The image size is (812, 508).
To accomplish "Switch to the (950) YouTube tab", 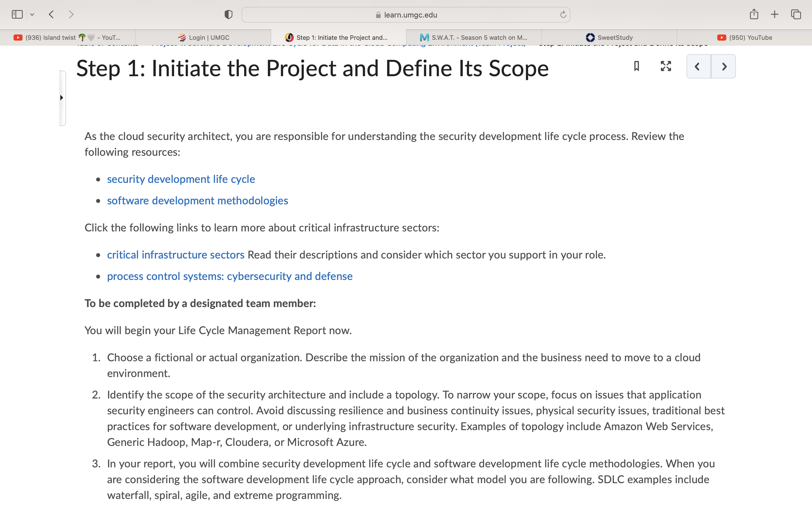I will pos(745,38).
